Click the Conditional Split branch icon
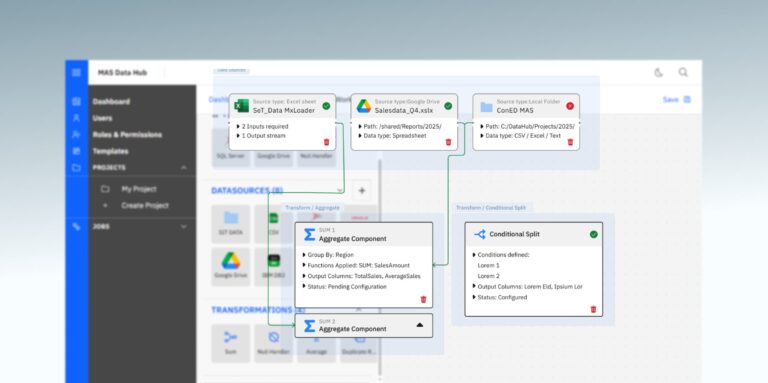Viewport: 768px width, 383px height. [480, 234]
